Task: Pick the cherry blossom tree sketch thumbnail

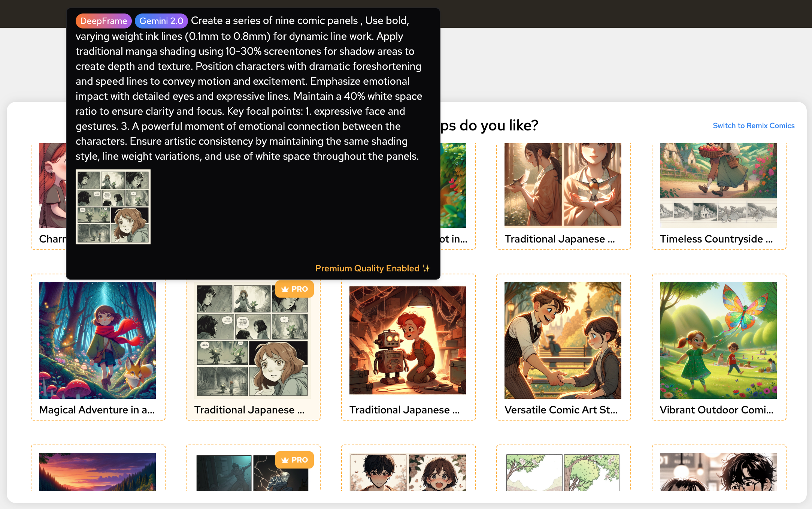Action: (563, 472)
